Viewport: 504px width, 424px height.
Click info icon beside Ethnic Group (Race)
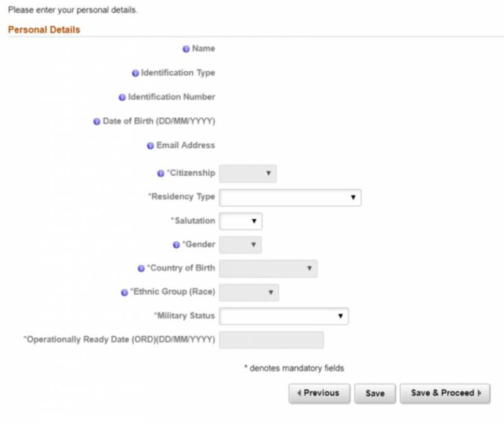click(125, 292)
